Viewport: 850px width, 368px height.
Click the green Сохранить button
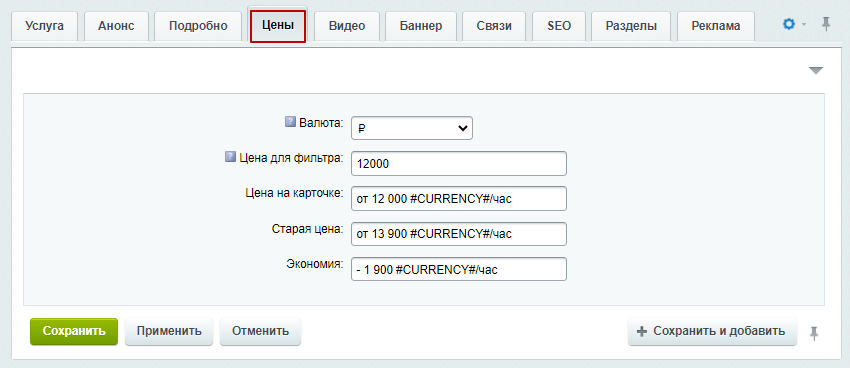click(74, 331)
